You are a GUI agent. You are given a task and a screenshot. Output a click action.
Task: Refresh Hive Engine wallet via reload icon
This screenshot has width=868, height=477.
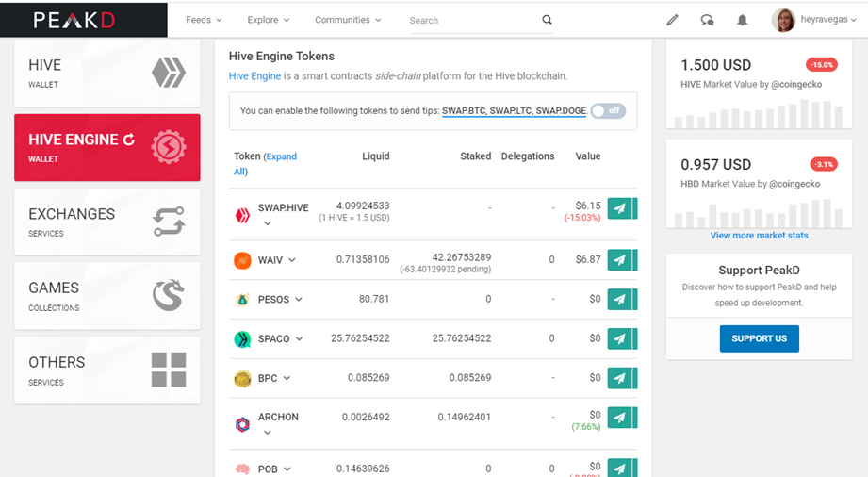[129, 140]
